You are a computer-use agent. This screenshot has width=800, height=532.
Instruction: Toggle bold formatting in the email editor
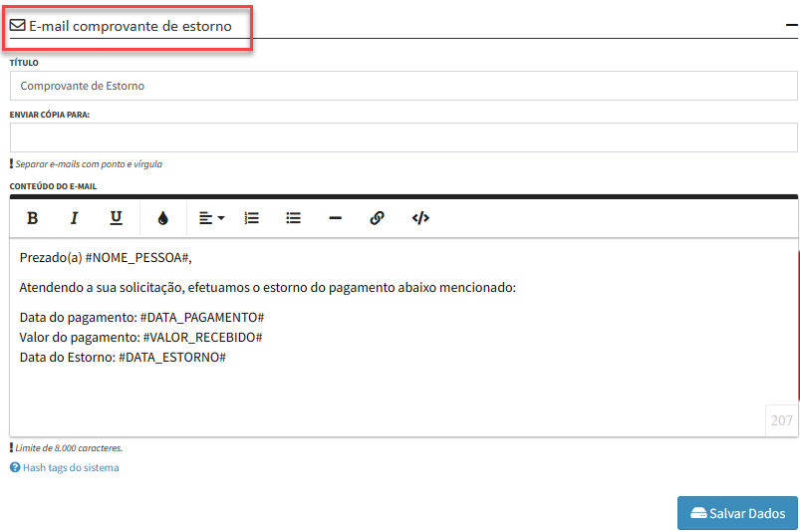[x=32, y=218]
